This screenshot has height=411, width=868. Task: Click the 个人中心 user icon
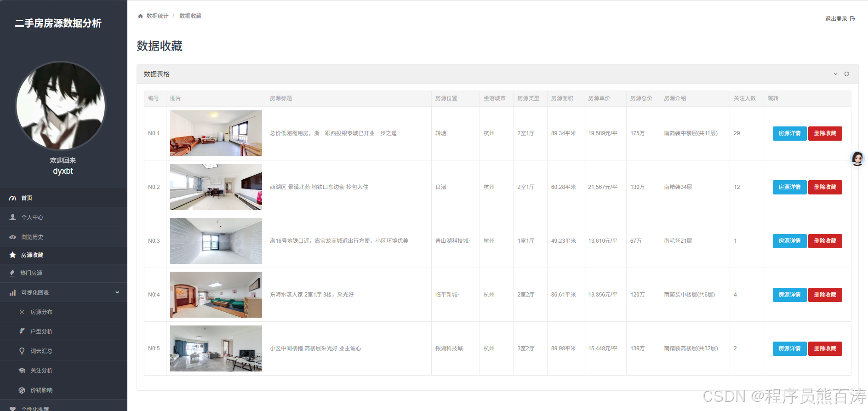(x=13, y=217)
